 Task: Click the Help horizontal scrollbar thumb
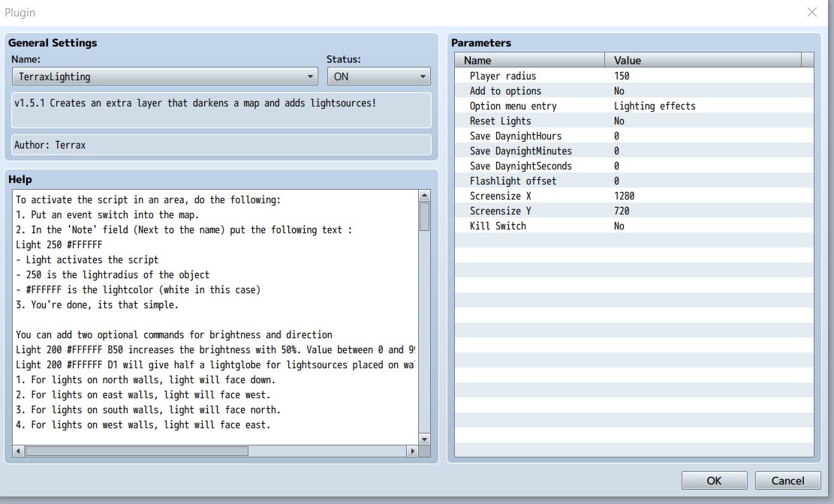137,451
